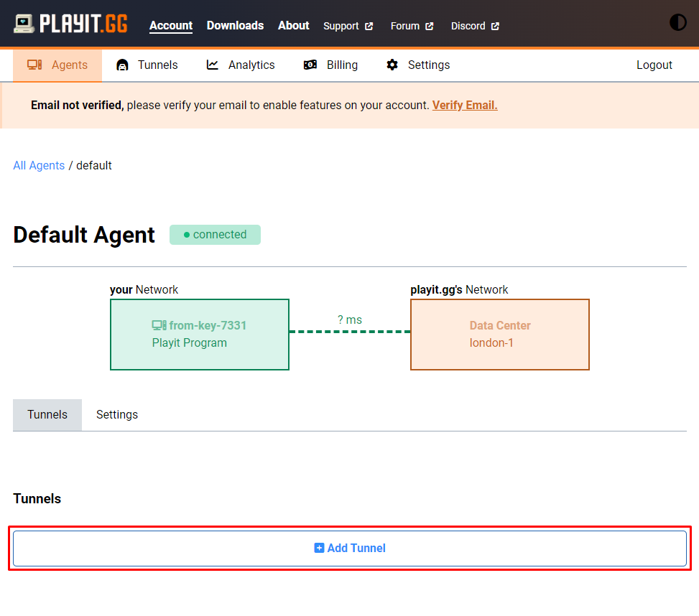Screen dimensions: 699x616
Task: Click the Tunnels tunnel icon
Action: point(122,65)
